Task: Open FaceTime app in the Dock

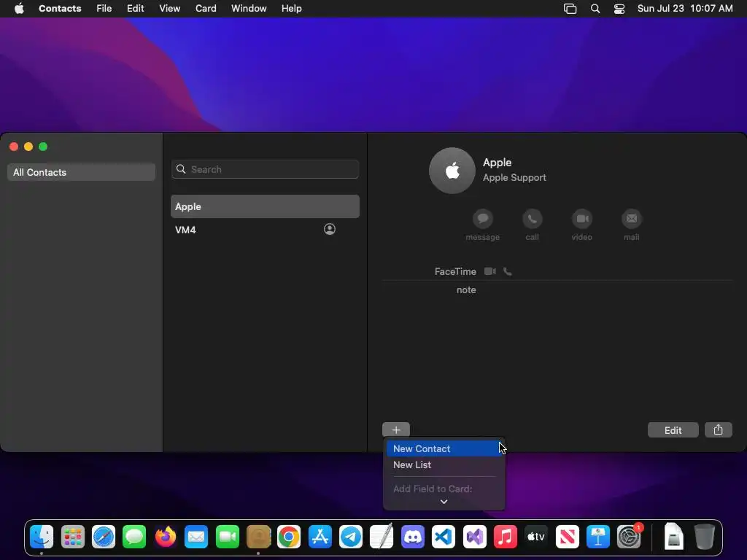Action: [x=228, y=537]
